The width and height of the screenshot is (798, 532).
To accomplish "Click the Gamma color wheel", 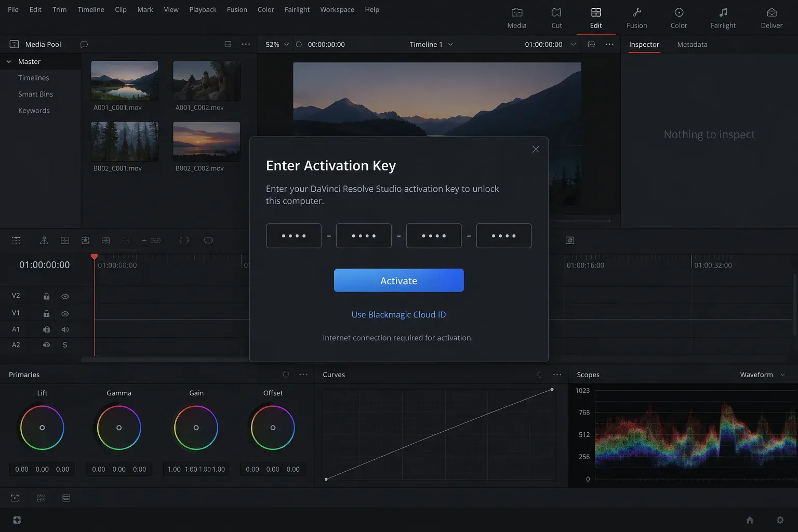I will coord(119,428).
